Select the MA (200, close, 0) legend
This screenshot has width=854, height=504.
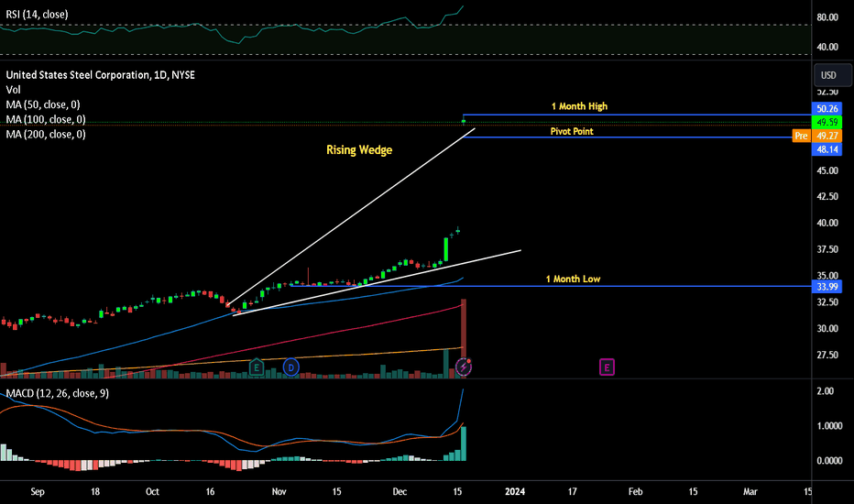[x=46, y=134]
